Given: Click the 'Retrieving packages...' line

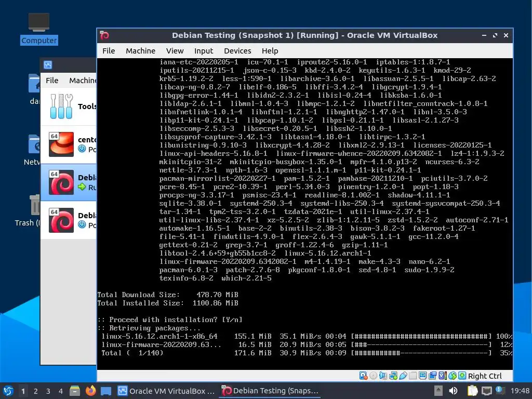Looking at the screenshot, I should [149, 328].
